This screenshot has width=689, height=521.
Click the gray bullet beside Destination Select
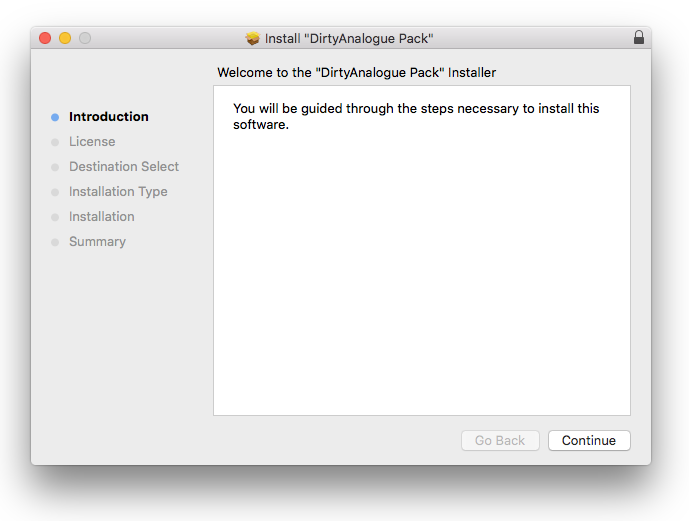click(55, 167)
